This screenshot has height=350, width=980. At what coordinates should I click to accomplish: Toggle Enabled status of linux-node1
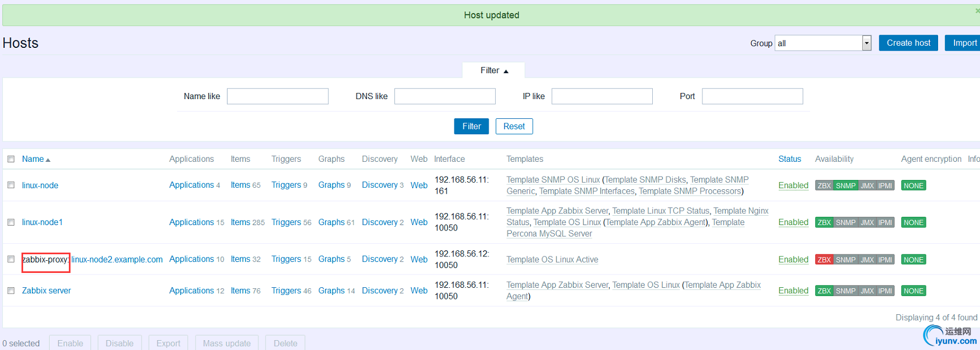pos(793,222)
